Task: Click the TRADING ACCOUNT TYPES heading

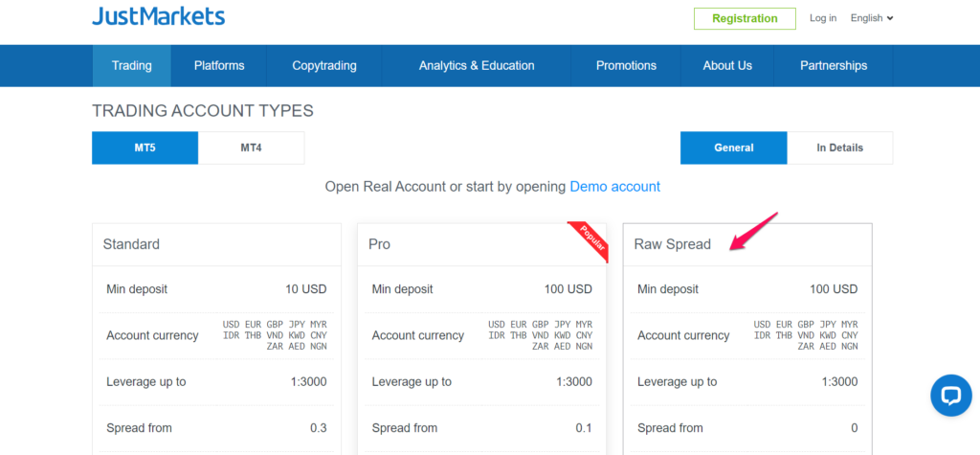Action: click(x=203, y=111)
